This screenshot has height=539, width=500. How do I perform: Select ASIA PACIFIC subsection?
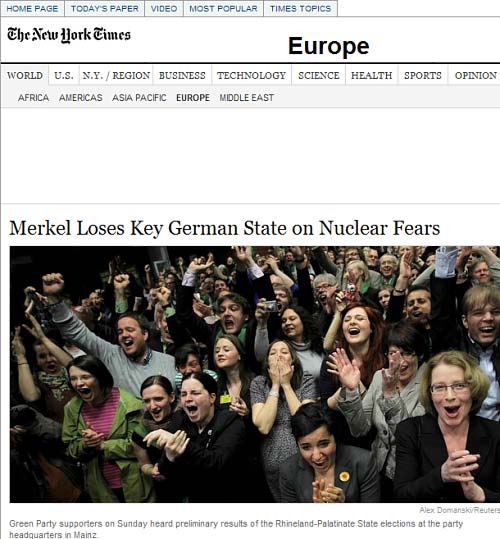(139, 98)
